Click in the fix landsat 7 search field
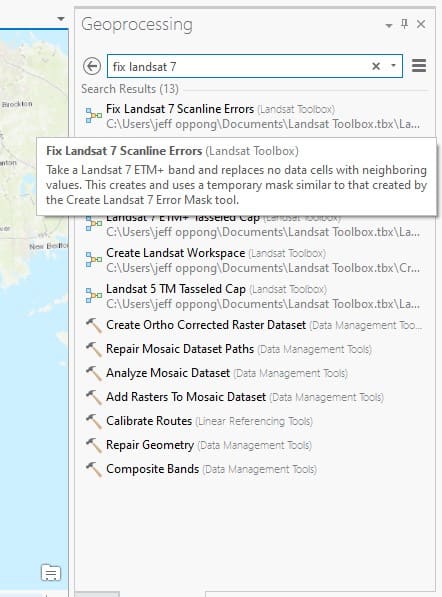The height and width of the screenshot is (597, 442). click(238, 67)
